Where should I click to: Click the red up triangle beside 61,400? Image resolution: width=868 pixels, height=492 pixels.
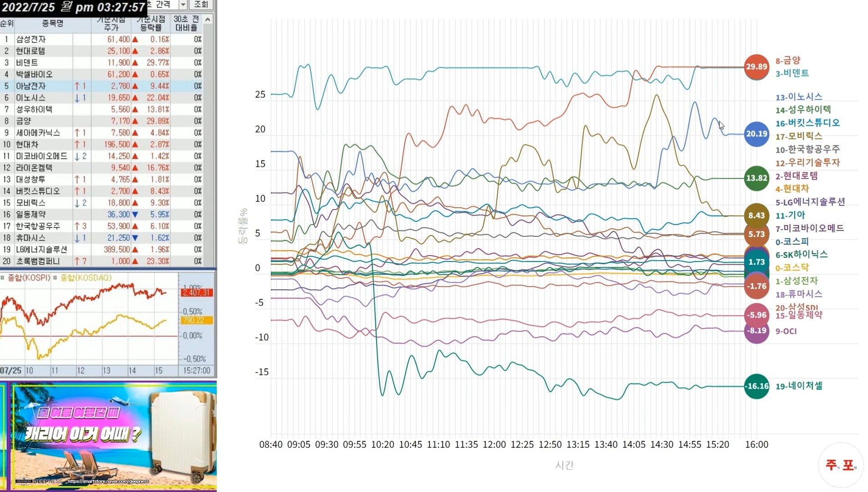[x=135, y=40]
